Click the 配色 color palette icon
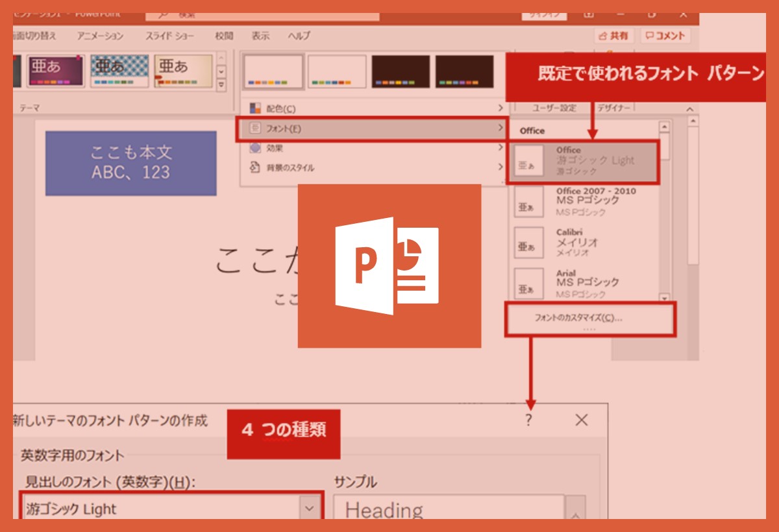The image size is (779, 532). (255, 108)
